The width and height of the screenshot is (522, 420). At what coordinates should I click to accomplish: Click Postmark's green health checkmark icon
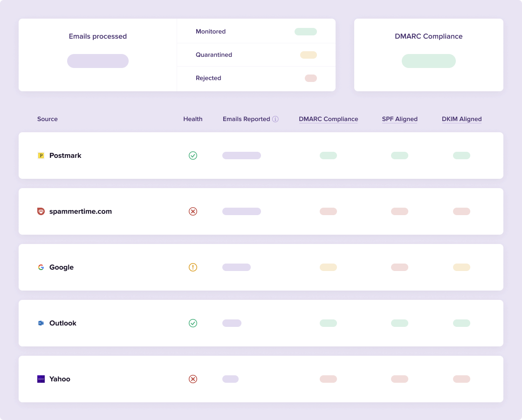(x=193, y=156)
